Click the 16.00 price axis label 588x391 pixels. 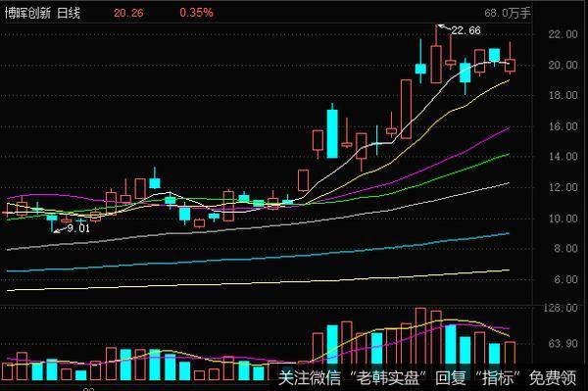(x=563, y=126)
